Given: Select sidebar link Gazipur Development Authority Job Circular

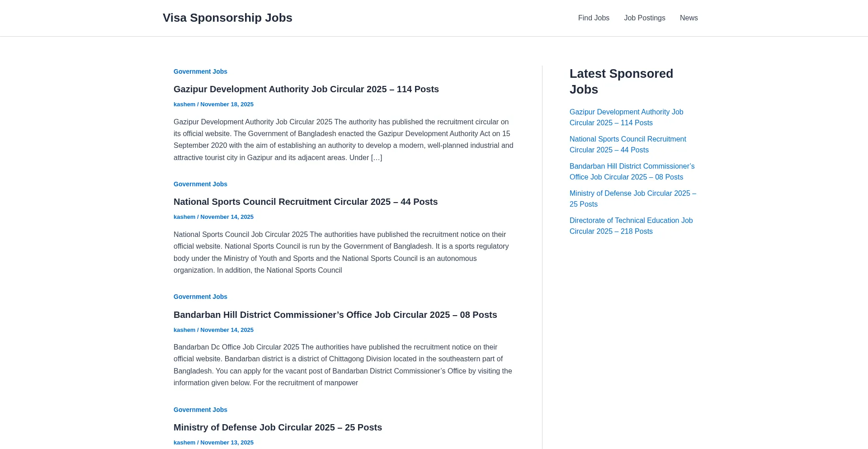Looking at the screenshot, I should pos(626,117).
